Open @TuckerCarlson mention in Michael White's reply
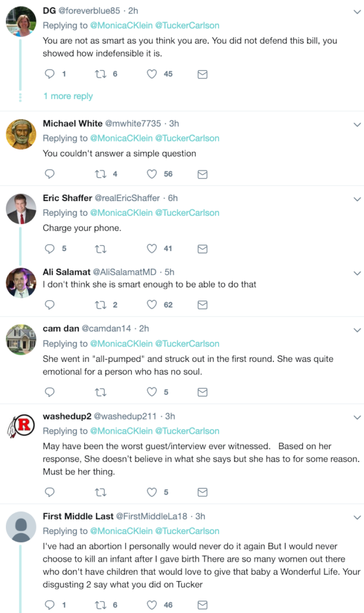The image size is (364, 613). pos(187,139)
